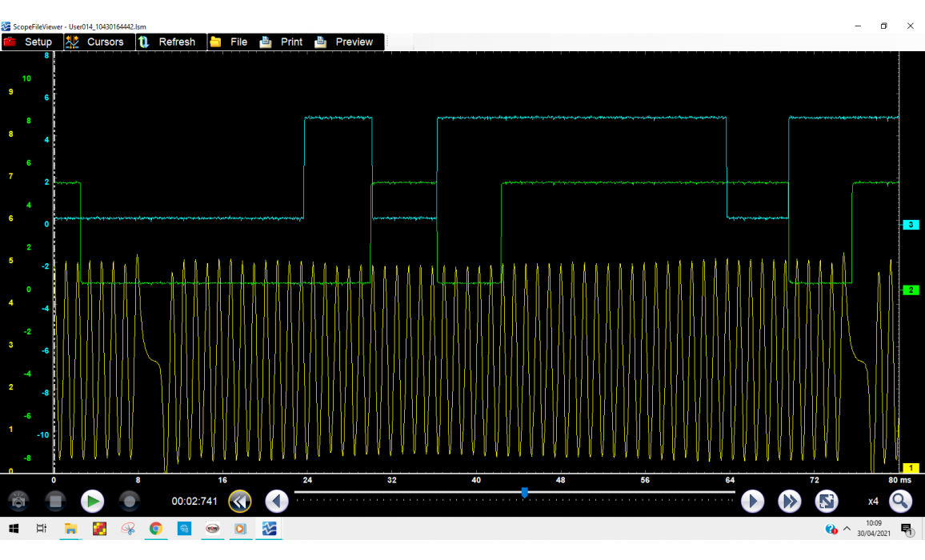Click the Stop playback button

click(55, 502)
